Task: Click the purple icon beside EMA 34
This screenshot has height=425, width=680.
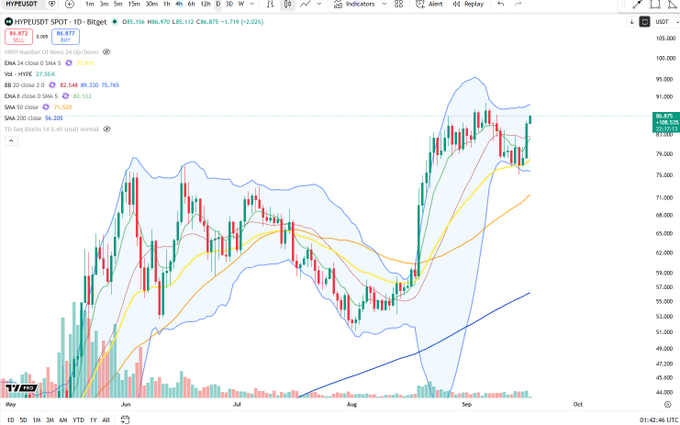Action: pos(69,63)
